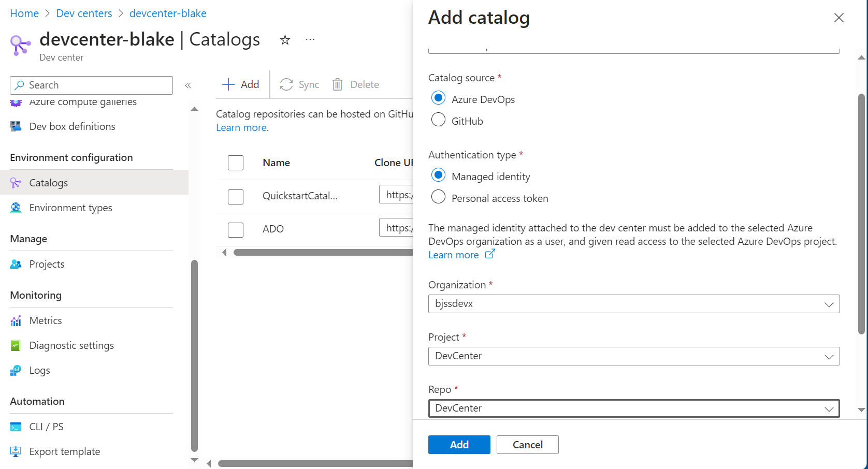Open the Project dropdown showing DevCenter

634,356
